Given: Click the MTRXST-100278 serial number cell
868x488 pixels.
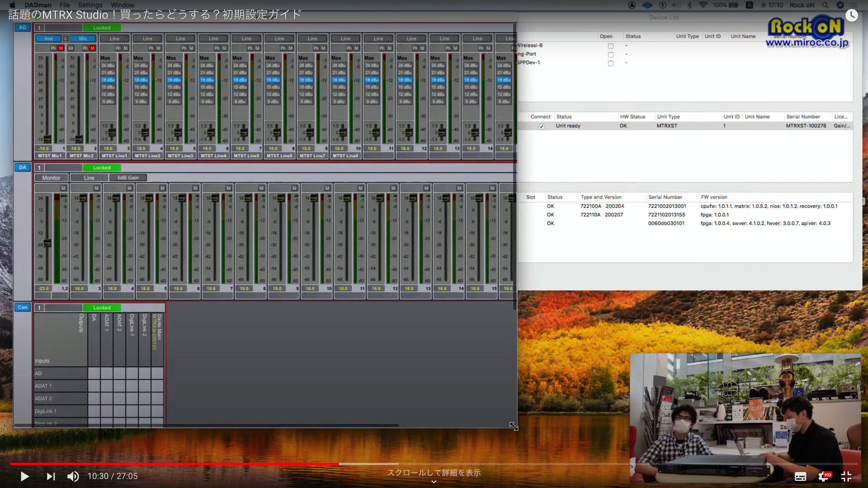Looking at the screenshot, I should click(x=806, y=126).
